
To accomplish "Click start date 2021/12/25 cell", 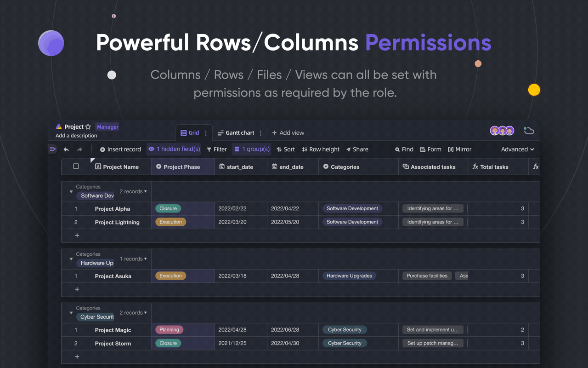I will coord(241,343).
